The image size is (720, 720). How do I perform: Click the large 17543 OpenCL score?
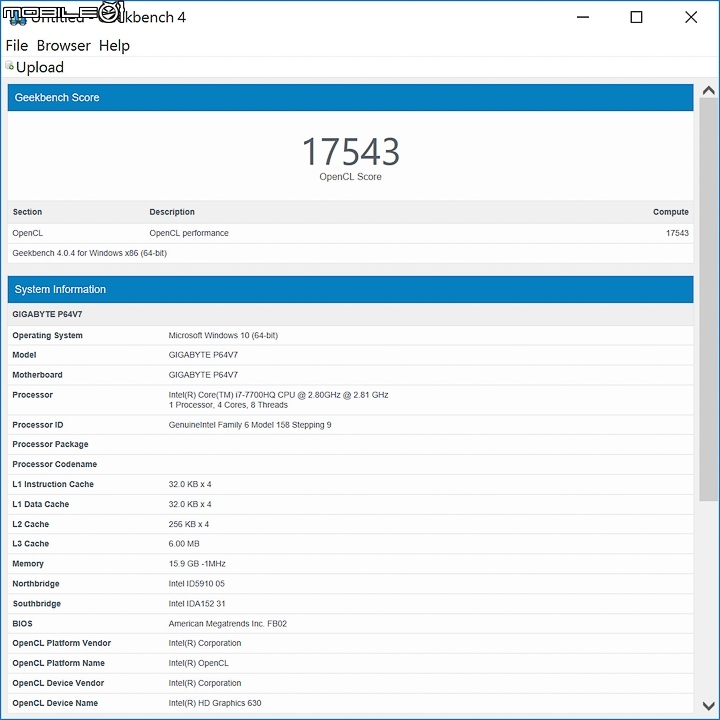[x=350, y=152]
